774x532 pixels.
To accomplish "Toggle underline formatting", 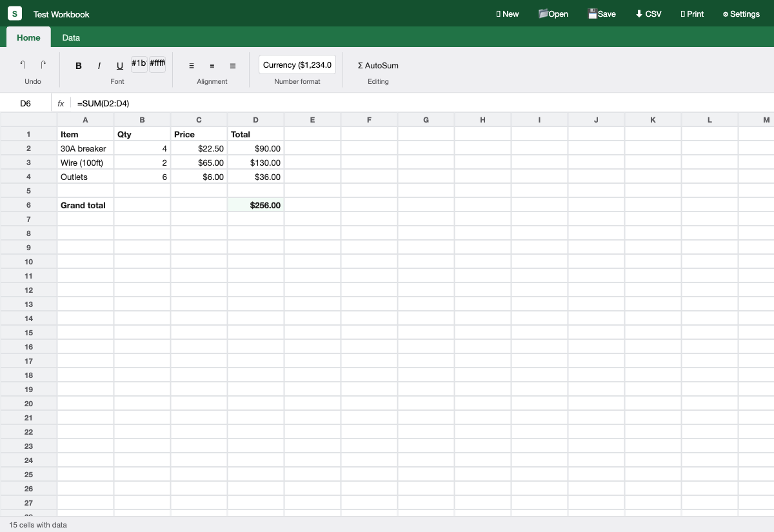I will tap(120, 66).
